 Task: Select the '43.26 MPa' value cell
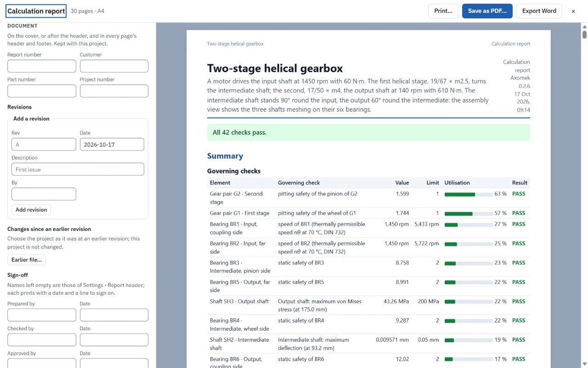396,301
